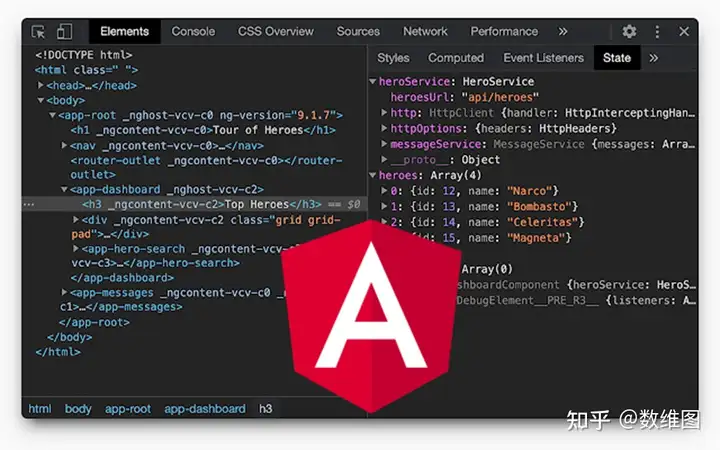Show more sidebar tabs after State
The height and width of the screenshot is (450, 720).
(653, 58)
